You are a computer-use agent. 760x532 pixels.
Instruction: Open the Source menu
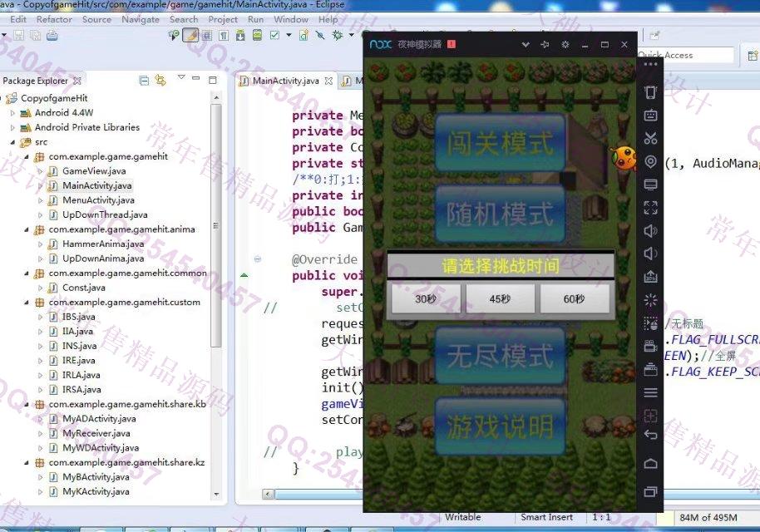click(x=97, y=19)
